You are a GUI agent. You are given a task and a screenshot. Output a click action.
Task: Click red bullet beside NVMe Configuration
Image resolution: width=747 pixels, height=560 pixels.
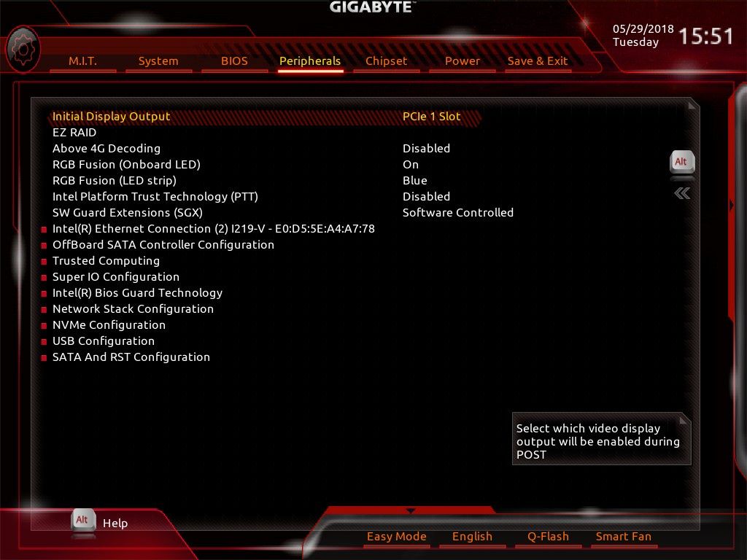pyautogui.click(x=44, y=326)
